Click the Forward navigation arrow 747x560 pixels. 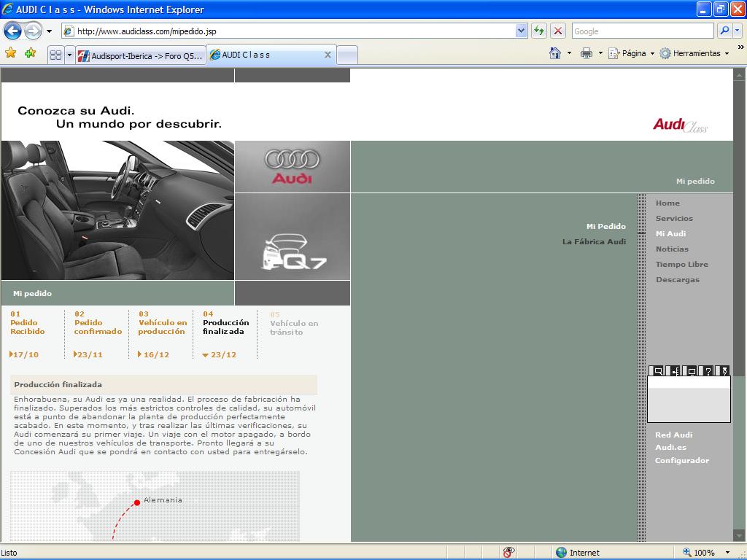(32, 31)
